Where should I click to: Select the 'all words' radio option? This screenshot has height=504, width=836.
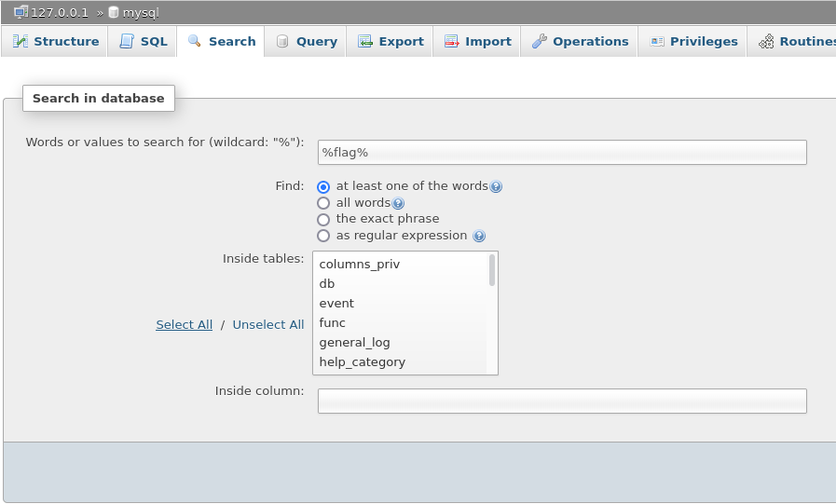coord(323,203)
